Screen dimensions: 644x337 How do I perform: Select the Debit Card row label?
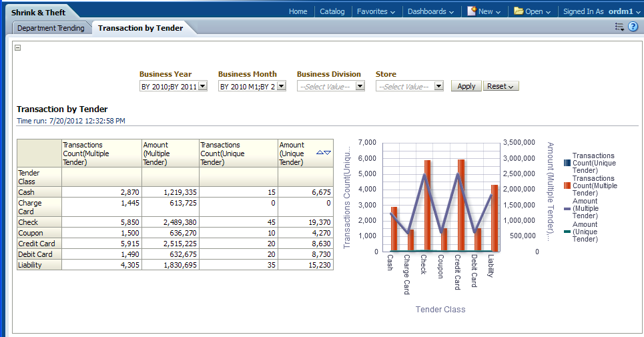coord(39,254)
